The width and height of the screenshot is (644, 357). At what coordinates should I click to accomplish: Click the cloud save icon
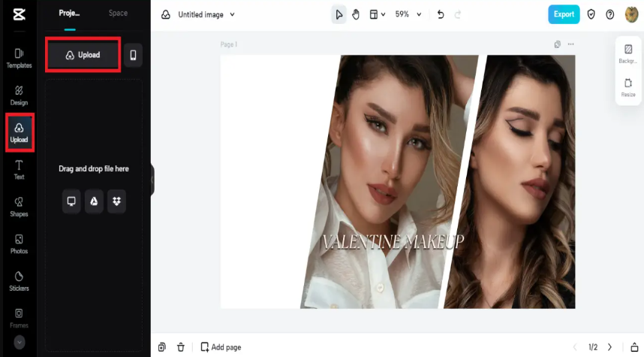[x=166, y=14]
